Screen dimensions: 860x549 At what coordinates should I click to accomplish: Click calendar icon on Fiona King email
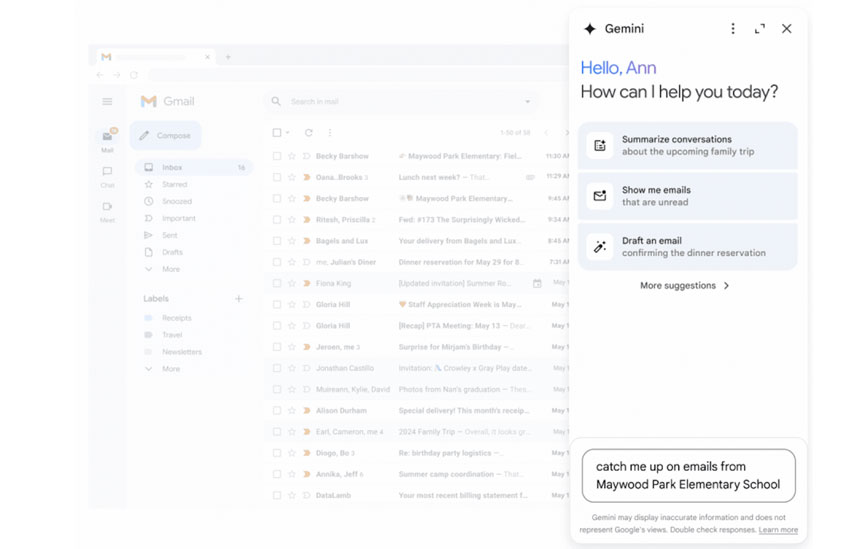537,284
